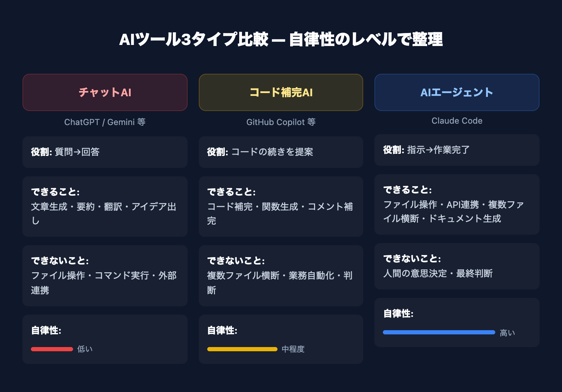
Task: Click the 人間の意思決定・最終判断 card
Action: [457, 266]
